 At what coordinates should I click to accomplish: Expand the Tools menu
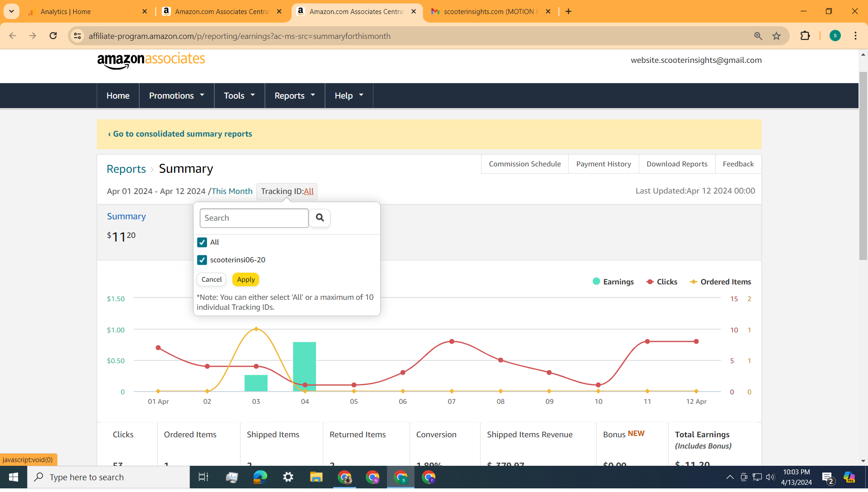(x=239, y=95)
